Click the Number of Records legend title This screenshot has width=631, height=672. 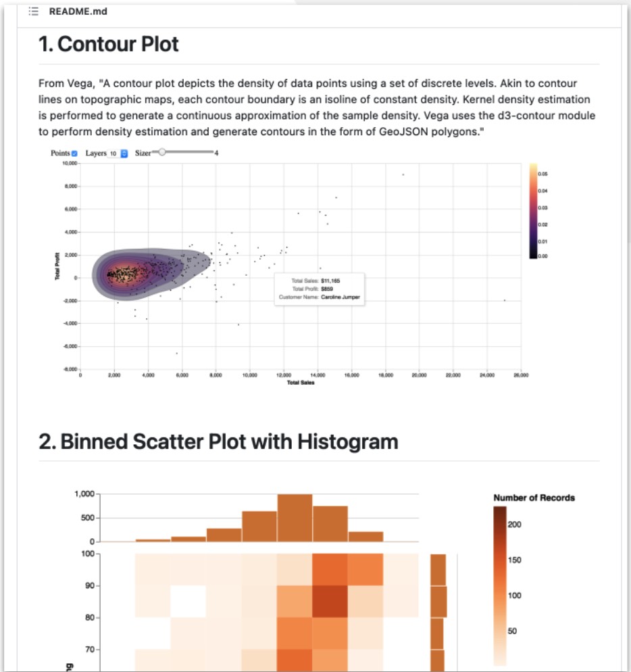[534, 498]
